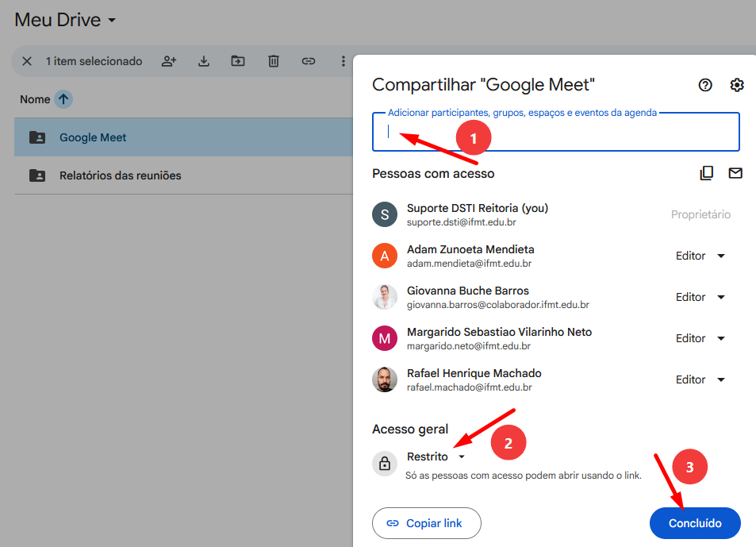Click the Concluído button

(695, 523)
